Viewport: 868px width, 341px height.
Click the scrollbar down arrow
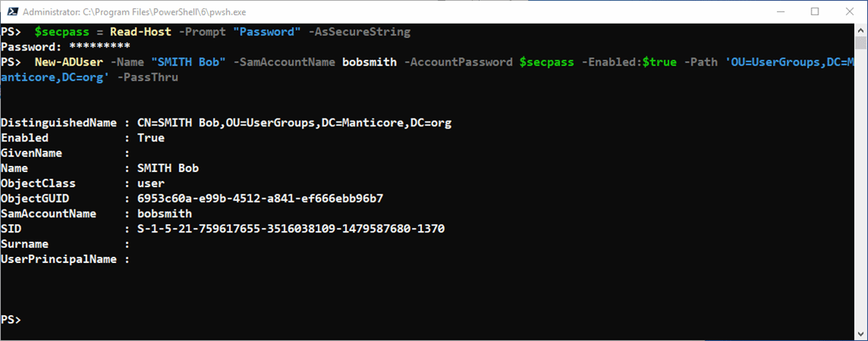click(x=860, y=333)
